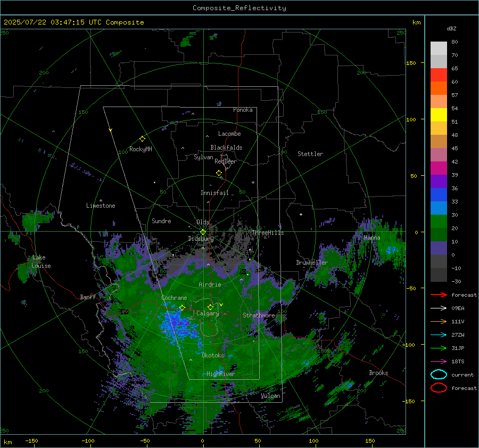Click the green 31JP arrow symbol
479x448 pixels.
point(439,348)
